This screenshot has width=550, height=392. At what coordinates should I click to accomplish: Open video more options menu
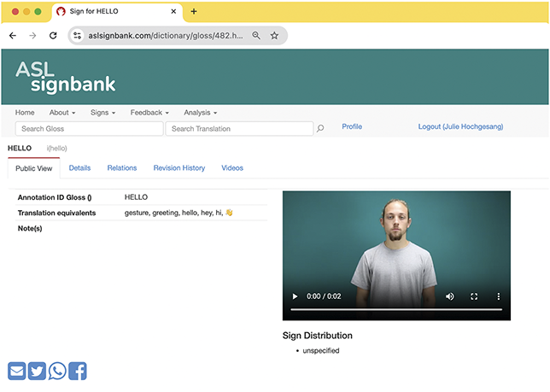499,296
